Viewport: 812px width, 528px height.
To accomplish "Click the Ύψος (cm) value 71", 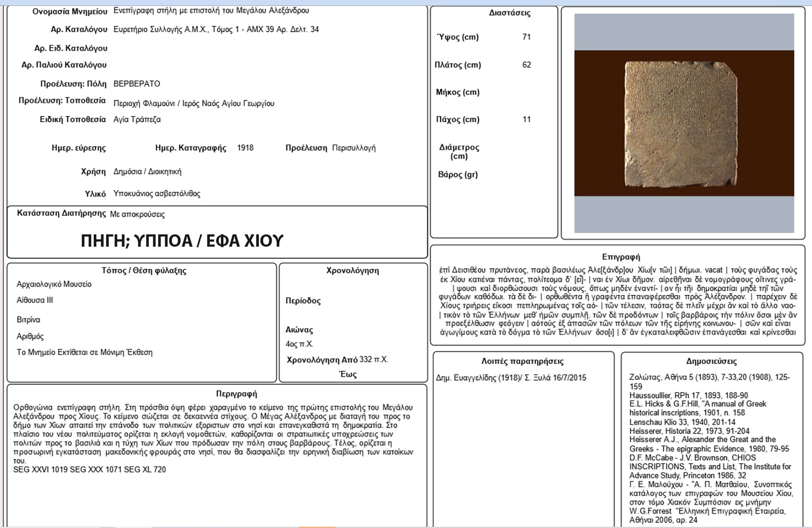I will 526,37.
